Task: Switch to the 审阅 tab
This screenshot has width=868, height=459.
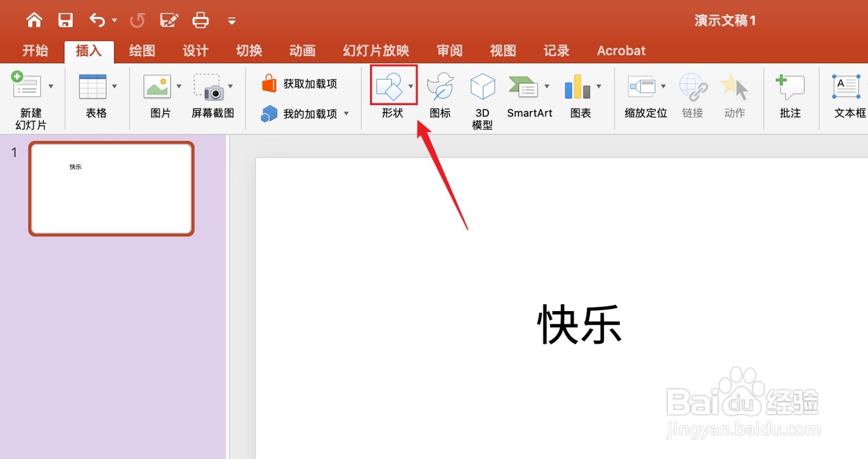Action: 450,51
